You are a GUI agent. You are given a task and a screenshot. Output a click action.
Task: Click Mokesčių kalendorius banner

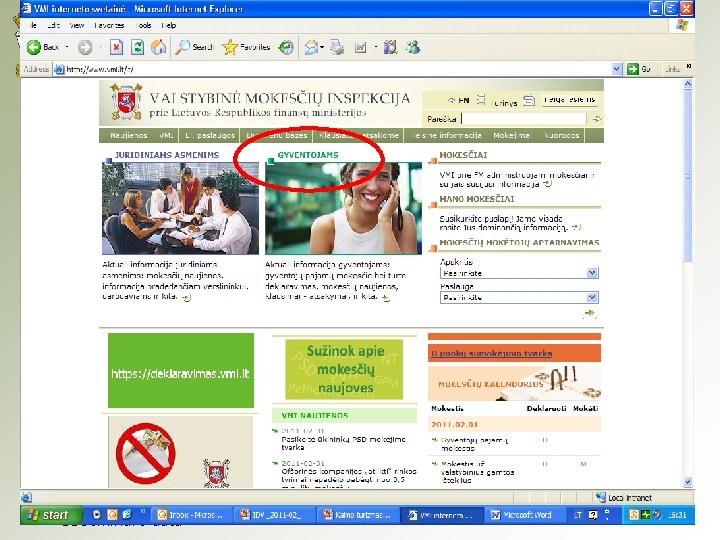tap(514, 383)
